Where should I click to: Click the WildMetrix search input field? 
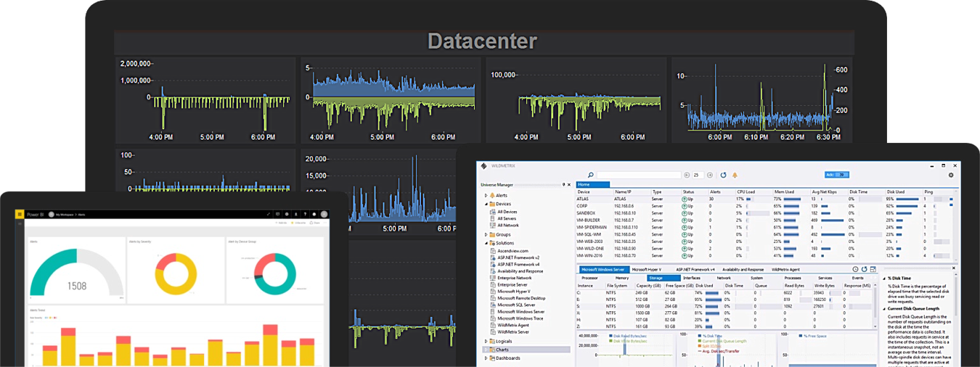coord(639,175)
